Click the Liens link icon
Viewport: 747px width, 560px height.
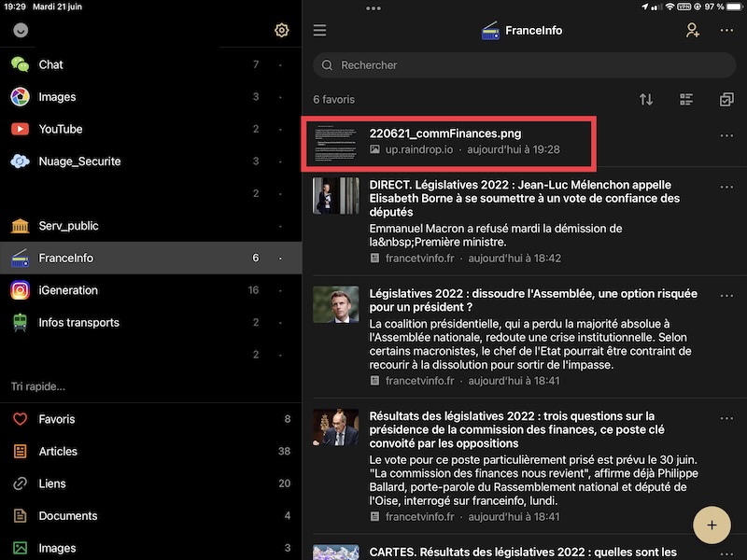pyautogui.click(x=20, y=483)
